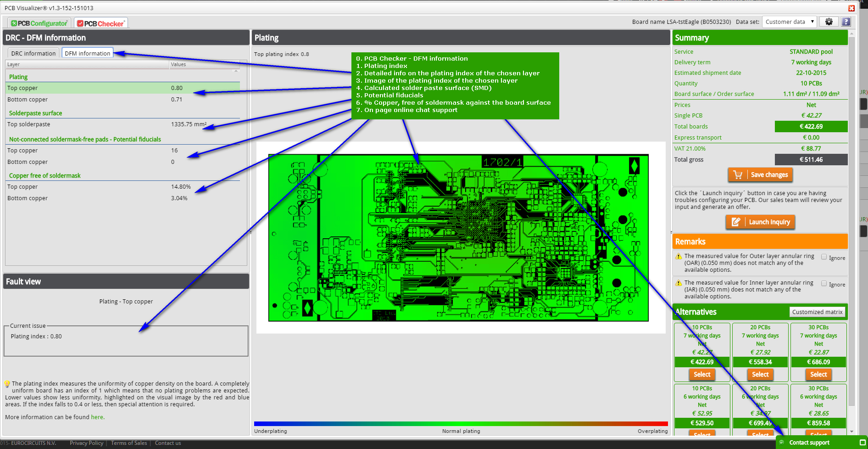
Task: Switch to the PCB Configurator tab
Action: click(39, 23)
